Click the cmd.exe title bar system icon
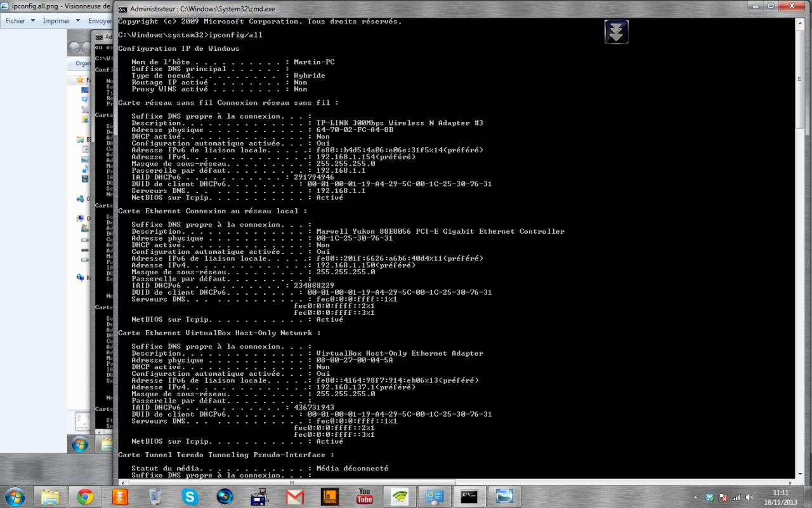The width and height of the screenshot is (812, 508). click(123, 10)
